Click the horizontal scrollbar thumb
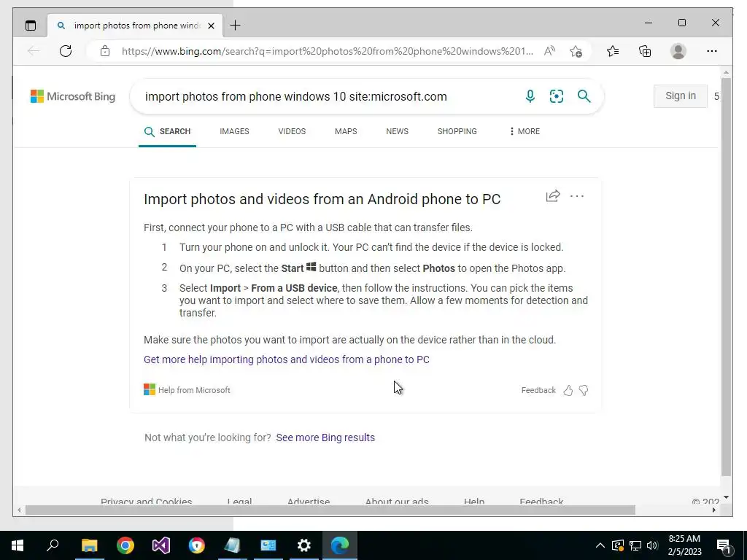 point(330,510)
